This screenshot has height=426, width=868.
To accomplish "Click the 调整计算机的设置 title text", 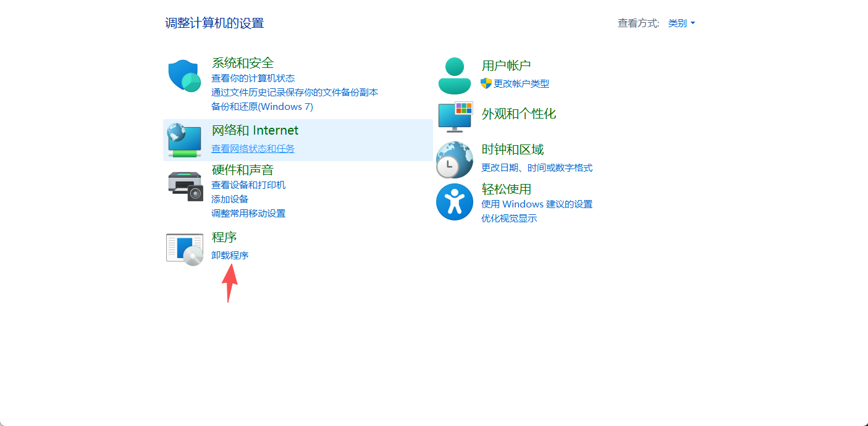I will click(x=214, y=23).
